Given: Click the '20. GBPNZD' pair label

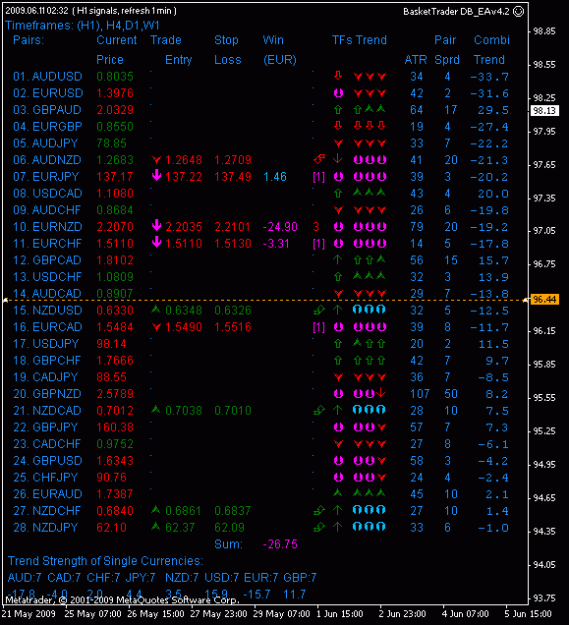Looking at the screenshot, I should pos(47,394).
